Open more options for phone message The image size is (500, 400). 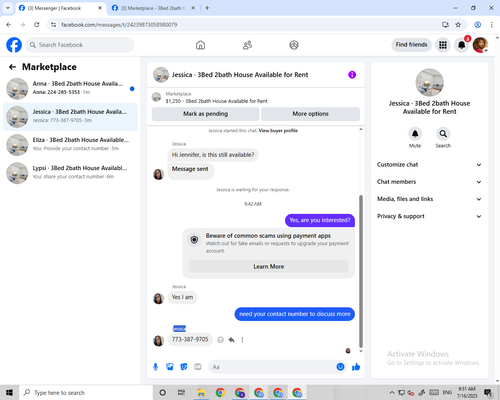point(242,340)
